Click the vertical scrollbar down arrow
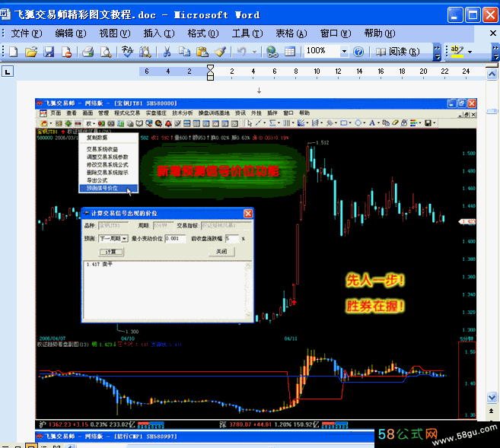500x448 pixels. click(x=492, y=397)
